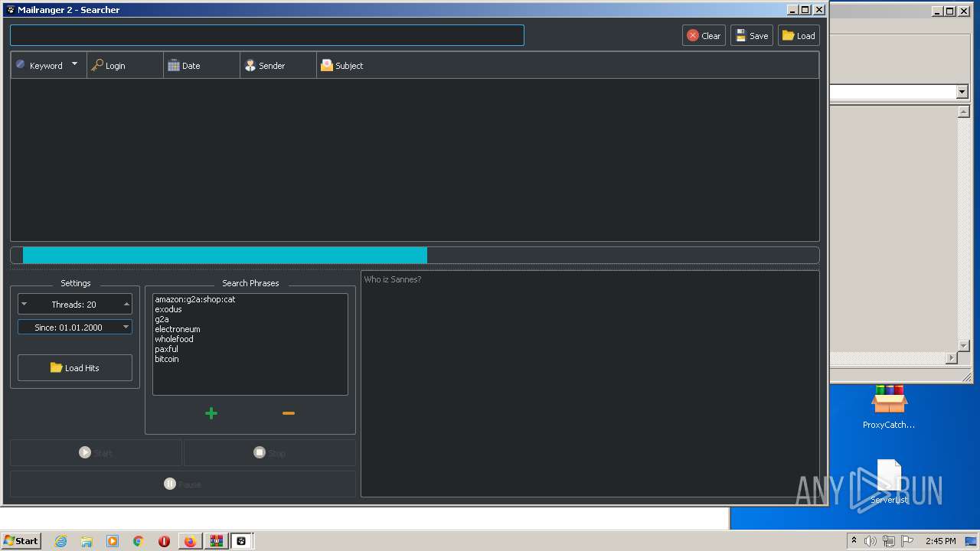Click the network tray icon
The height and width of the screenshot is (551, 980).
(889, 541)
